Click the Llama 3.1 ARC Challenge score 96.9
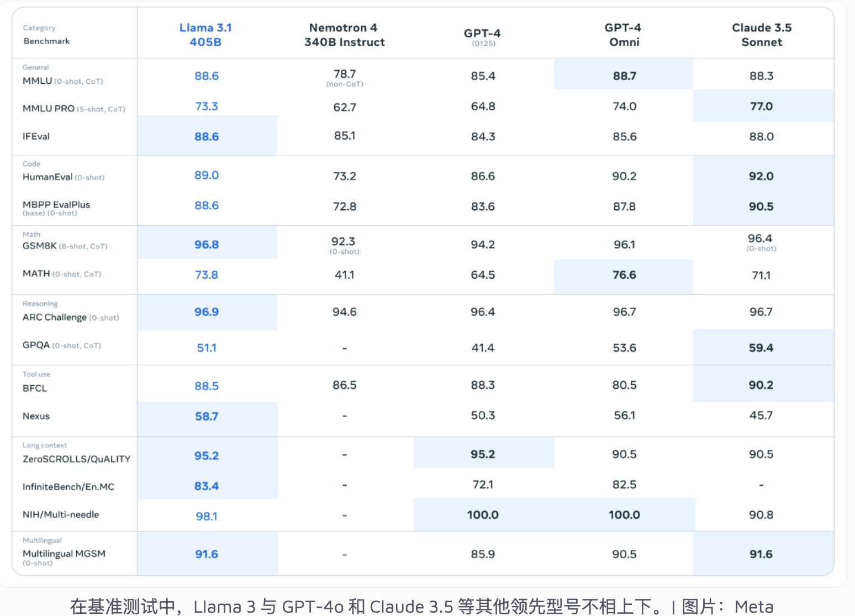855x616 pixels. [x=207, y=312]
